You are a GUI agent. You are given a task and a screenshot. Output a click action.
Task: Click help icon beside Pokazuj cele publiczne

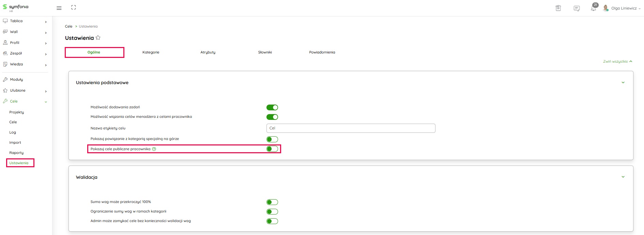pos(154,149)
